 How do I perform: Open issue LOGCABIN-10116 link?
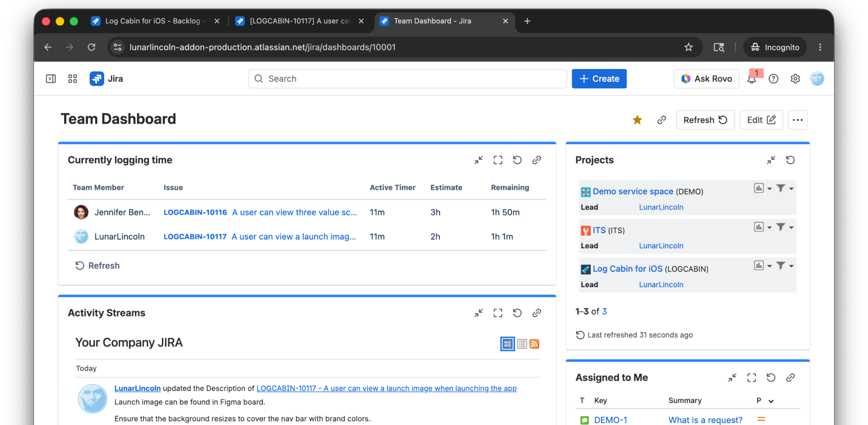(x=195, y=212)
